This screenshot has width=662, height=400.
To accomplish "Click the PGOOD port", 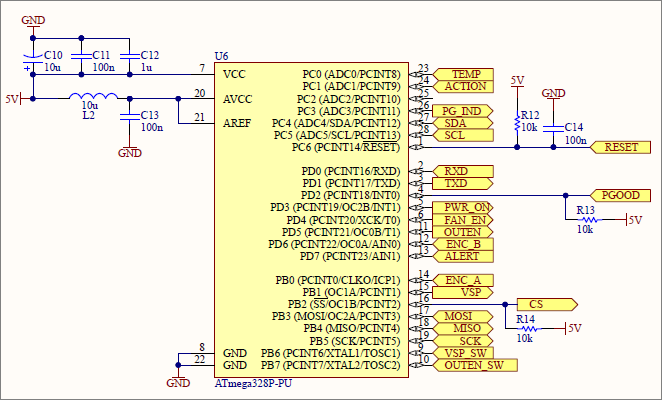I will (620, 196).
